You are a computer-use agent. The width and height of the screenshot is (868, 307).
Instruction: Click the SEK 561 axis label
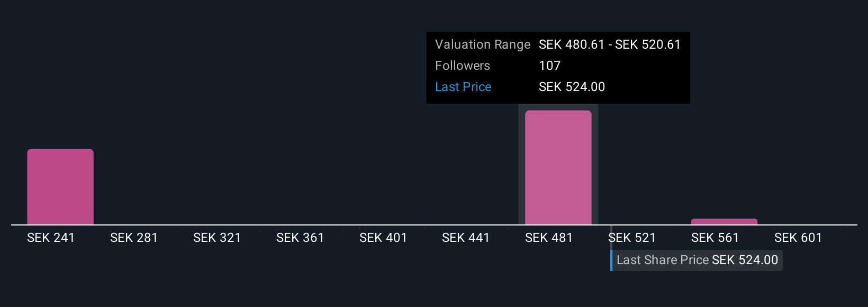[715, 238]
